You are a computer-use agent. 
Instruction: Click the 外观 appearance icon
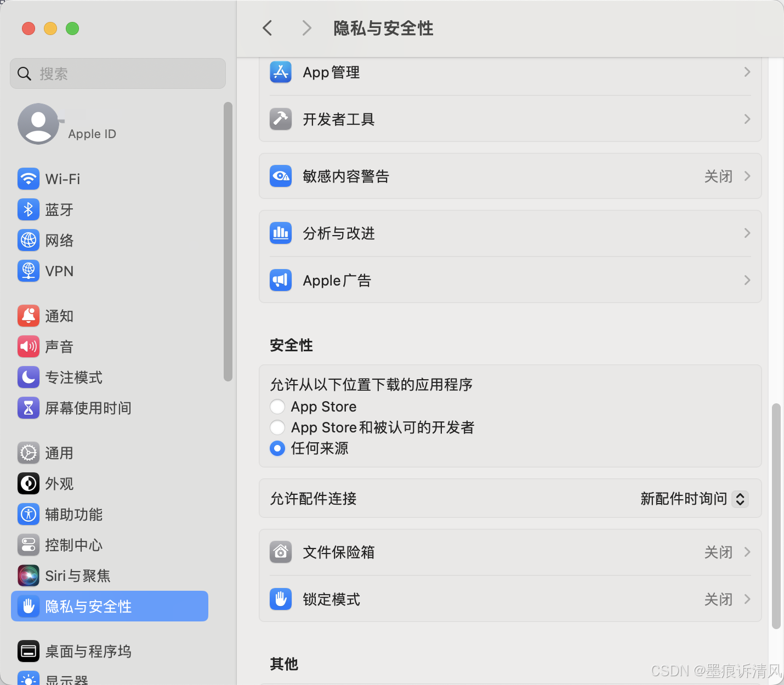click(x=29, y=483)
